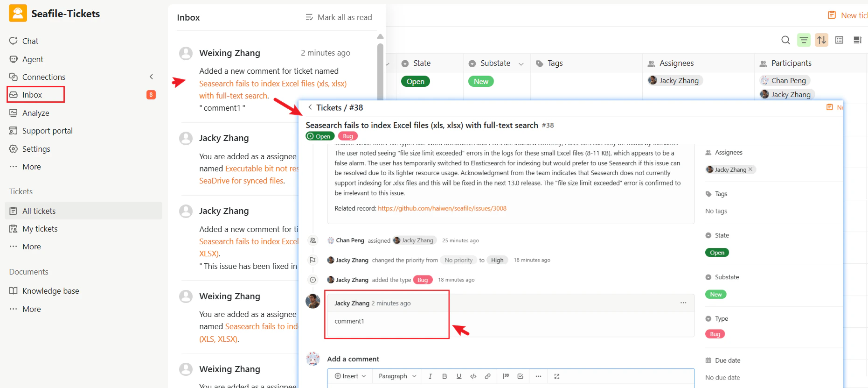Change State via Open badge in side panel
868x388 pixels.
717,253
